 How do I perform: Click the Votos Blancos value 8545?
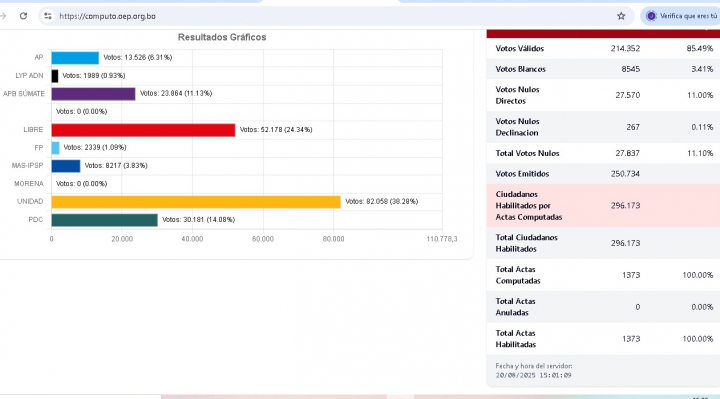click(630, 69)
